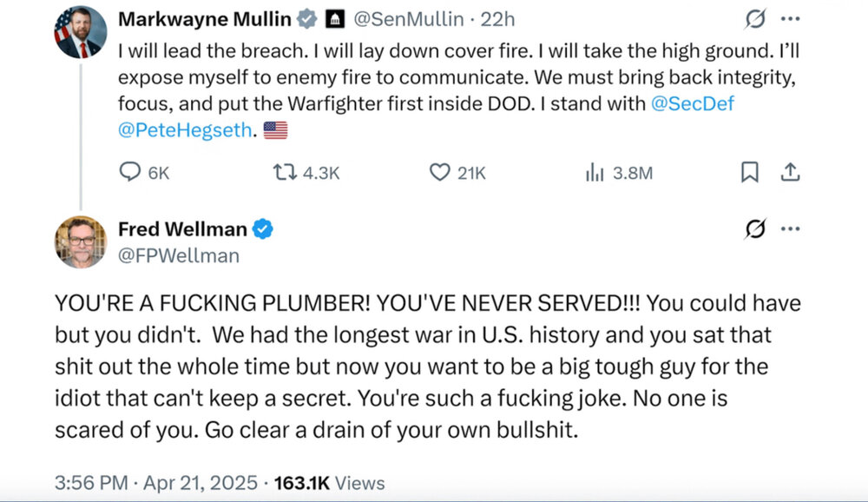Open the @FPWellman handle
The width and height of the screenshot is (868, 502).
pos(179,255)
